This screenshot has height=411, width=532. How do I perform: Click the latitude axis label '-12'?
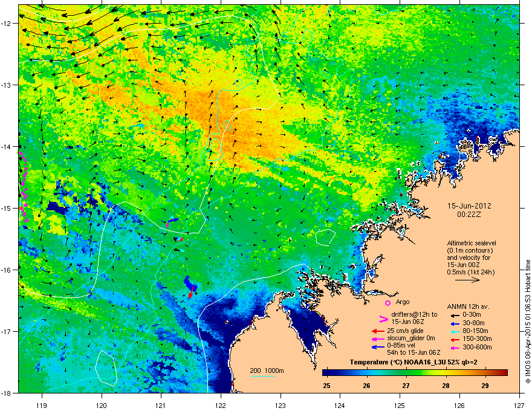[7, 24]
